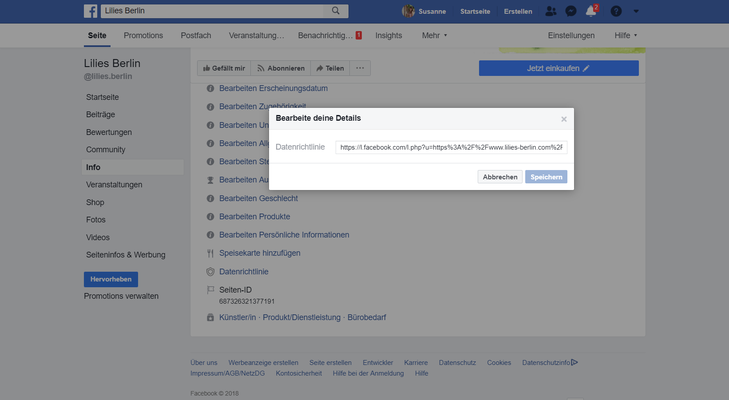
Task: Click Lilies Berlin page title
Action: (x=112, y=63)
